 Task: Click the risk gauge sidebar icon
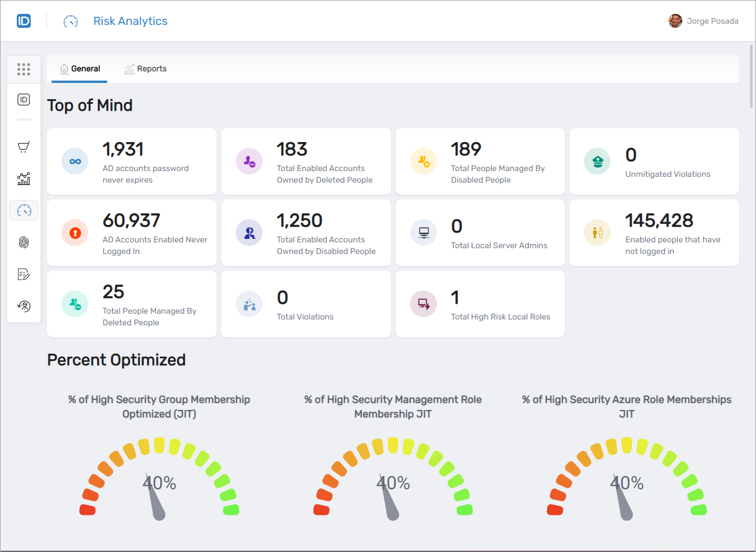tap(24, 210)
